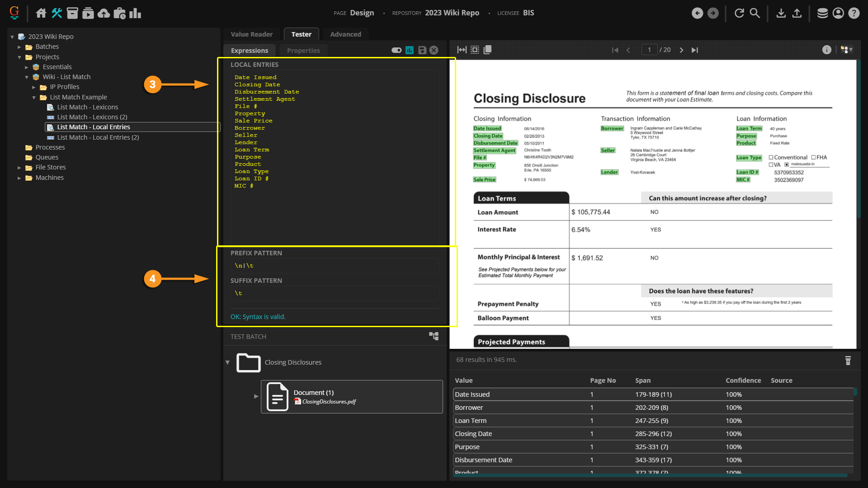Expand the Batches folder node
The image size is (868, 488).
(x=19, y=47)
